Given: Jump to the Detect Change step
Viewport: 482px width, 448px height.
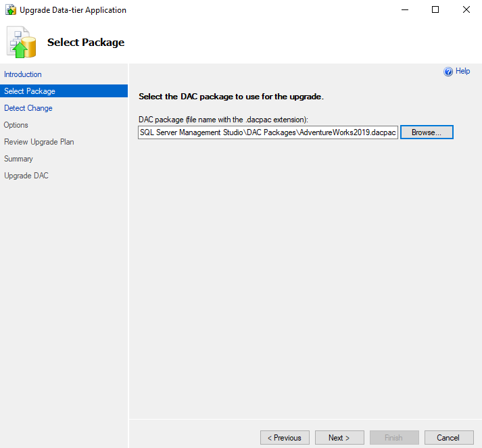Looking at the screenshot, I should pos(28,108).
